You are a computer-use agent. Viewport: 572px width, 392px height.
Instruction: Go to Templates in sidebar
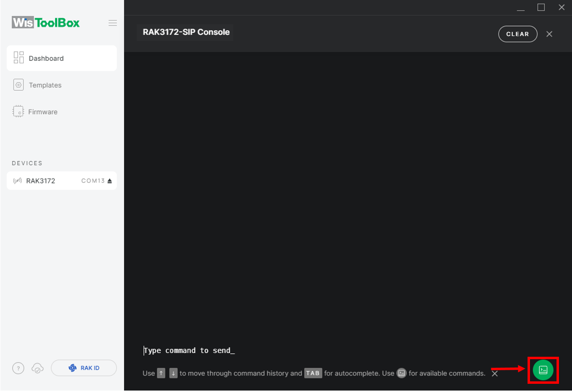pyautogui.click(x=45, y=85)
